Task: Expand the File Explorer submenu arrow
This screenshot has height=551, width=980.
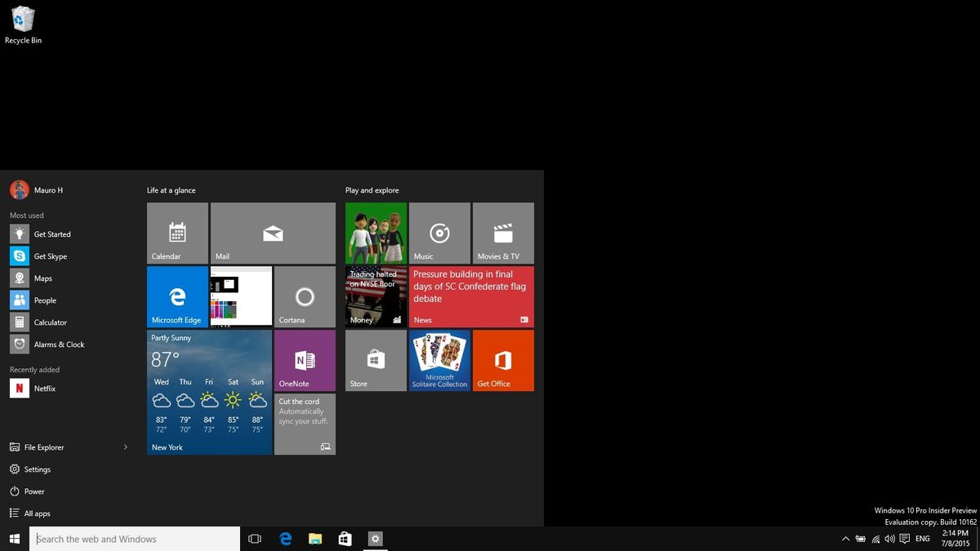Action: coord(126,447)
